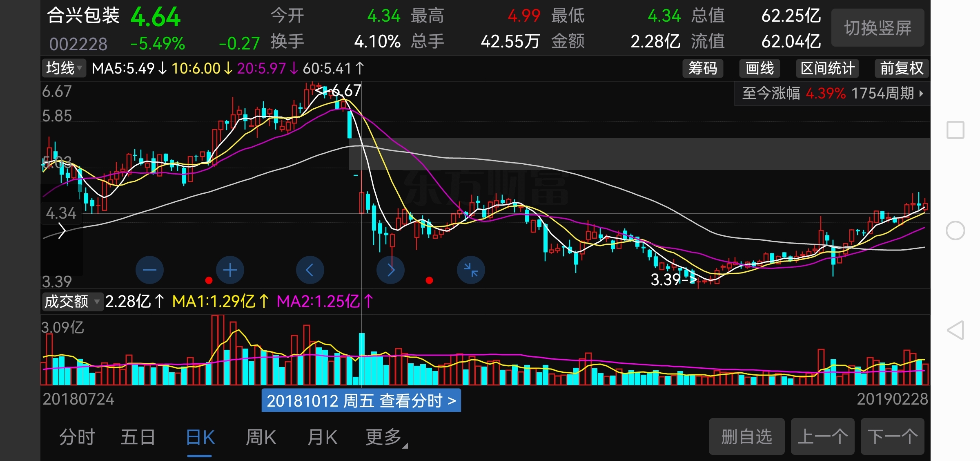980x461 pixels.
Task: Switch orientation with 切换竖屏
Action: (x=878, y=28)
